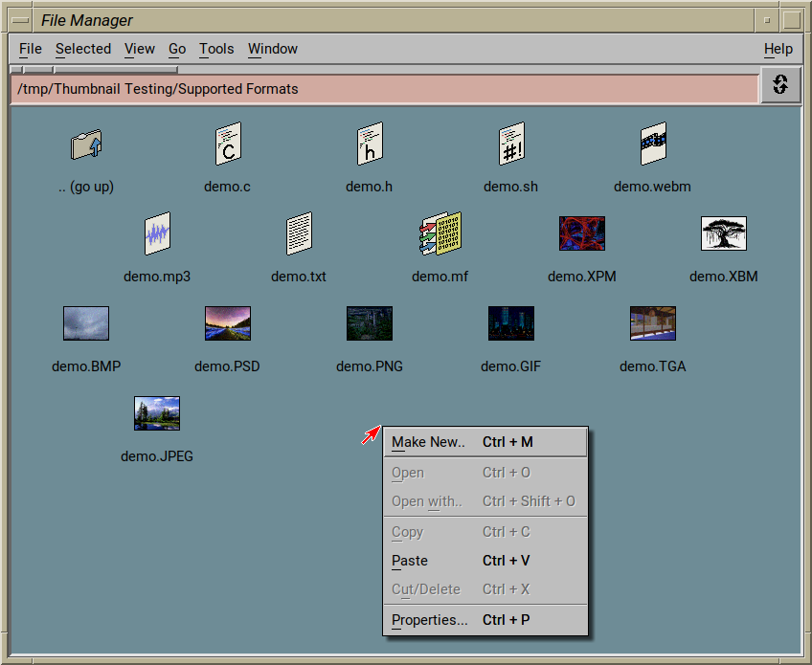Image resolution: width=812 pixels, height=665 pixels.
Task: Select the demo.webm video file icon
Action: [x=653, y=144]
